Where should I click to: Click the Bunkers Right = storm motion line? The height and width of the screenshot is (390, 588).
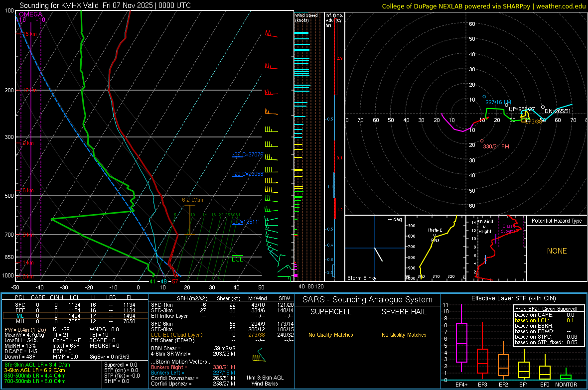click(x=193, y=367)
